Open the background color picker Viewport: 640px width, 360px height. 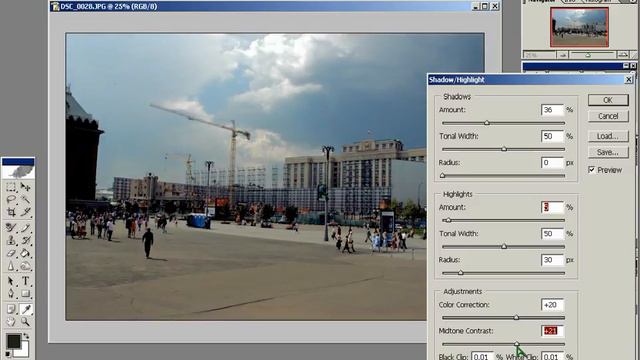24,350
